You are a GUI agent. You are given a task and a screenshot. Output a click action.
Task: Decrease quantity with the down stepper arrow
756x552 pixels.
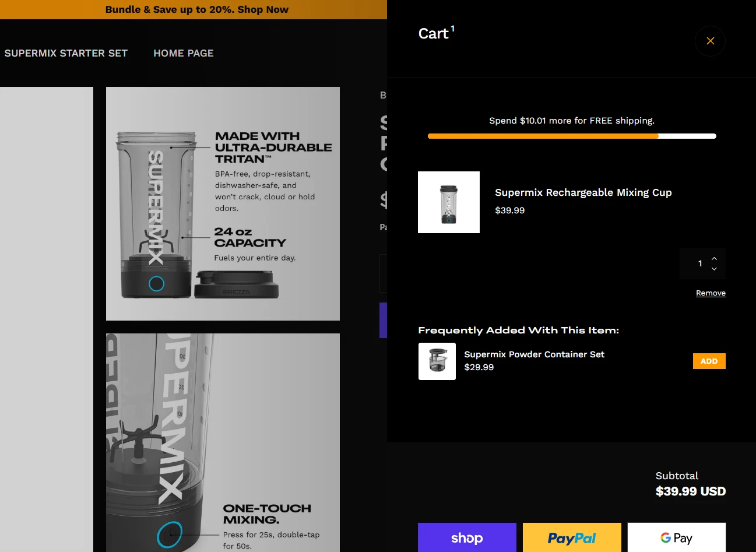(x=714, y=270)
